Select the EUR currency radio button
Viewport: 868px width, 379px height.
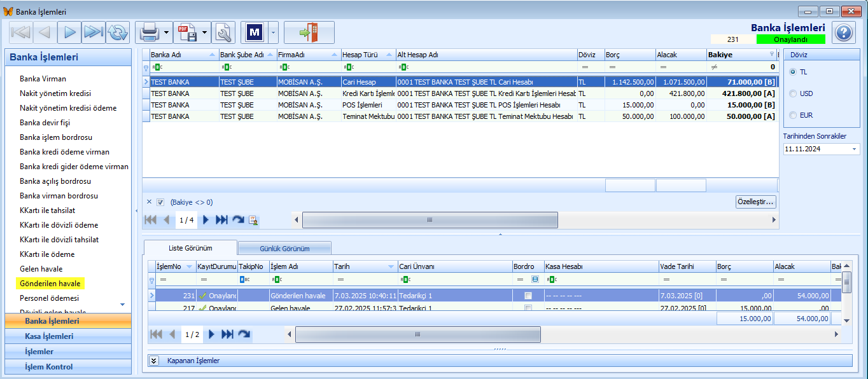click(793, 115)
